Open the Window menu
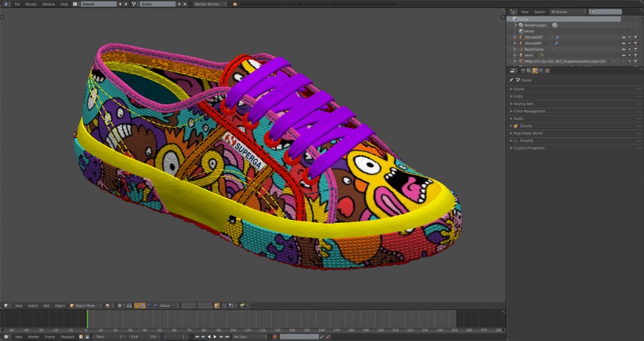644x341 pixels. click(x=48, y=4)
